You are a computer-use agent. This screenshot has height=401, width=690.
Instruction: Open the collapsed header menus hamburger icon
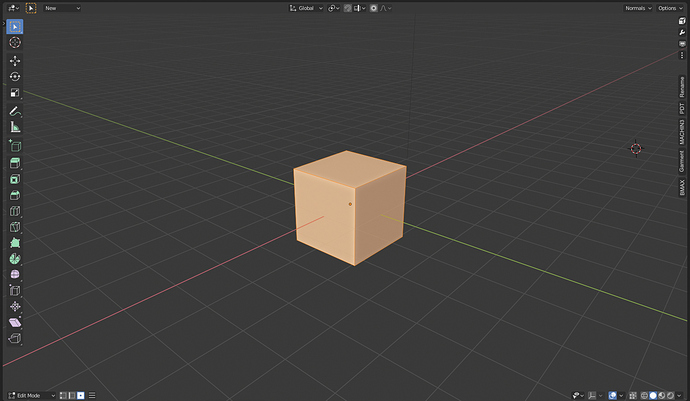coord(92,395)
